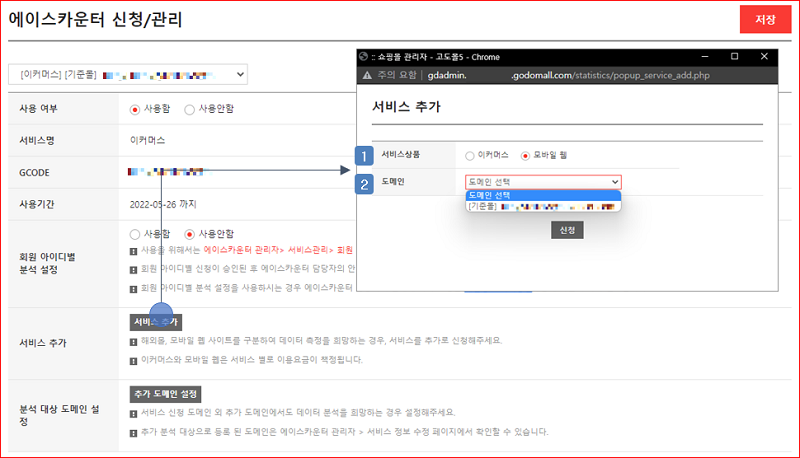This screenshot has height=458, width=800.
Task: Select 사용함 for 회원 아이디별 분석 설정
Action: [x=136, y=233]
